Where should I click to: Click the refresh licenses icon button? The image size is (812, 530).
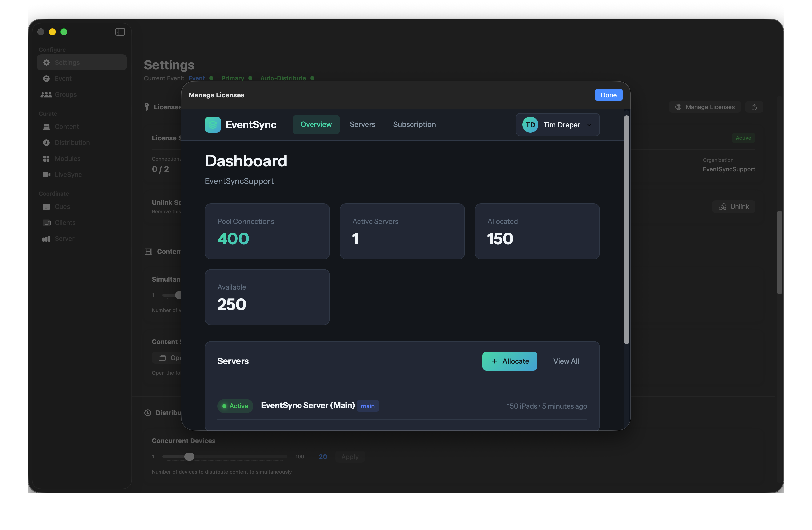[754, 107]
